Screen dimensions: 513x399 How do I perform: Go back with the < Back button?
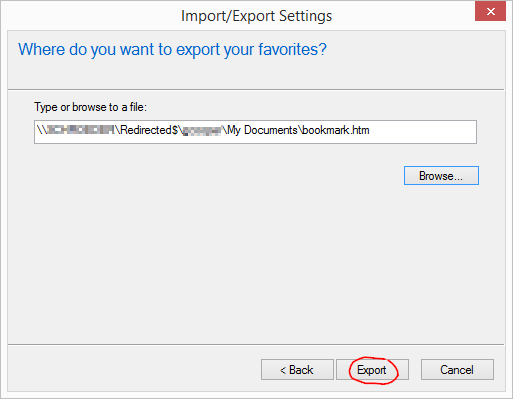coord(297,369)
